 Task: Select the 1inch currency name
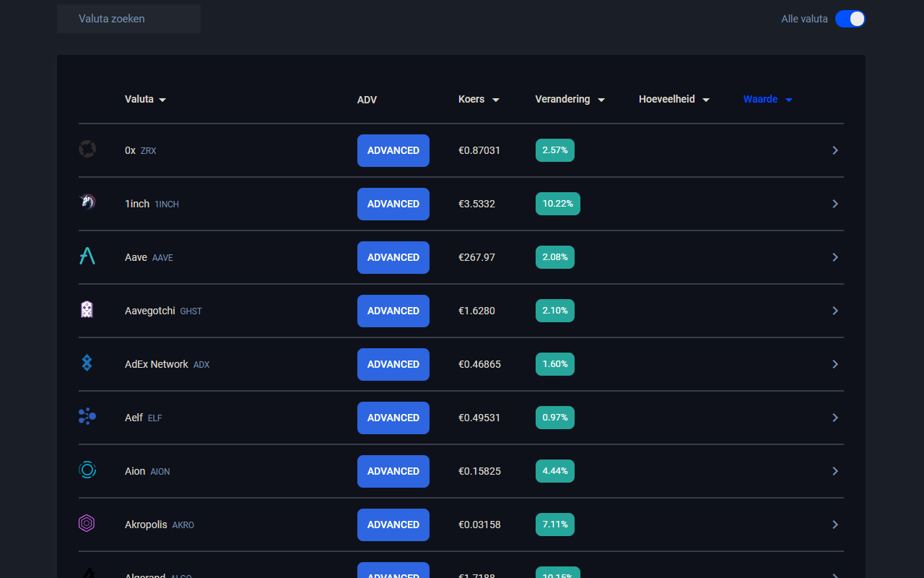point(152,204)
